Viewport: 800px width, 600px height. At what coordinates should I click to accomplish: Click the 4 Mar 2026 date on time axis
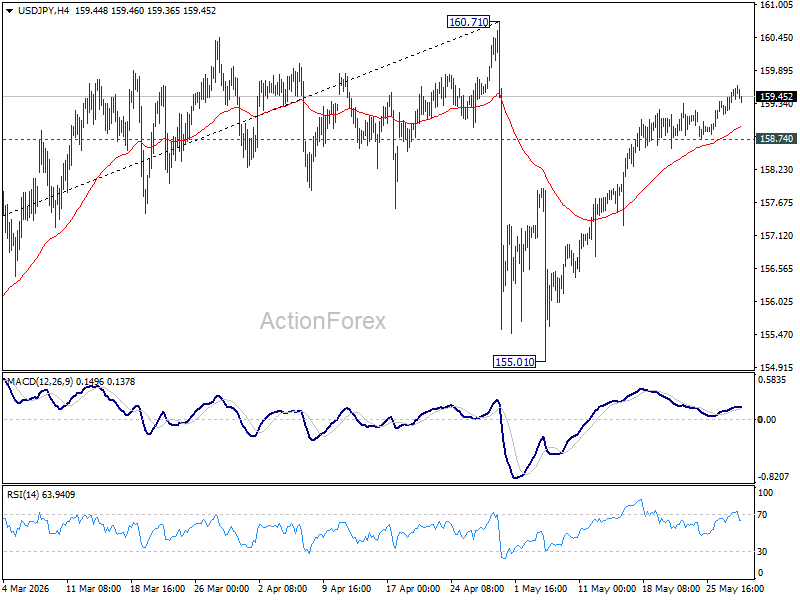pos(27,588)
